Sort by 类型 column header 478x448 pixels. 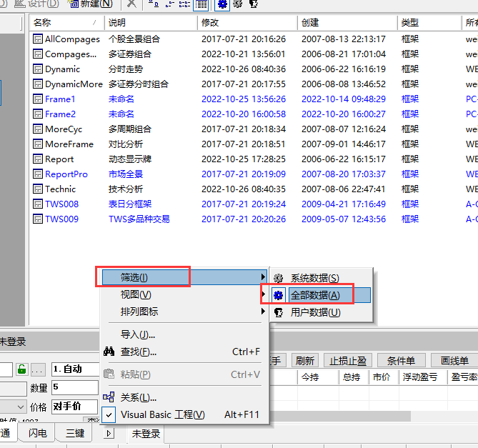tap(429, 23)
